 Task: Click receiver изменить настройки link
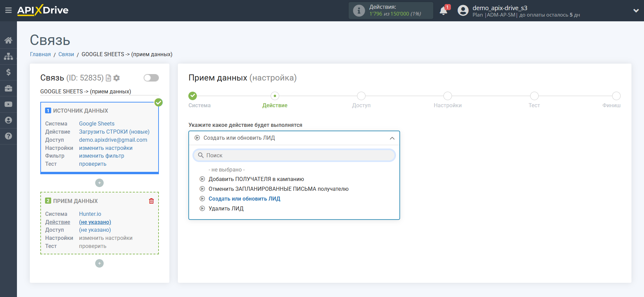click(x=106, y=238)
